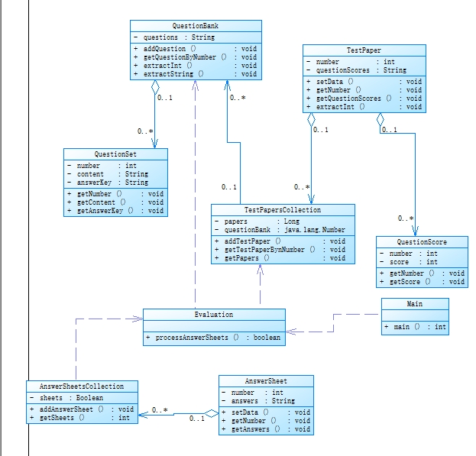The width and height of the screenshot is (476, 456).
Task: Select aggregation diamond beside AnswerSheet
Action: click(x=212, y=413)
